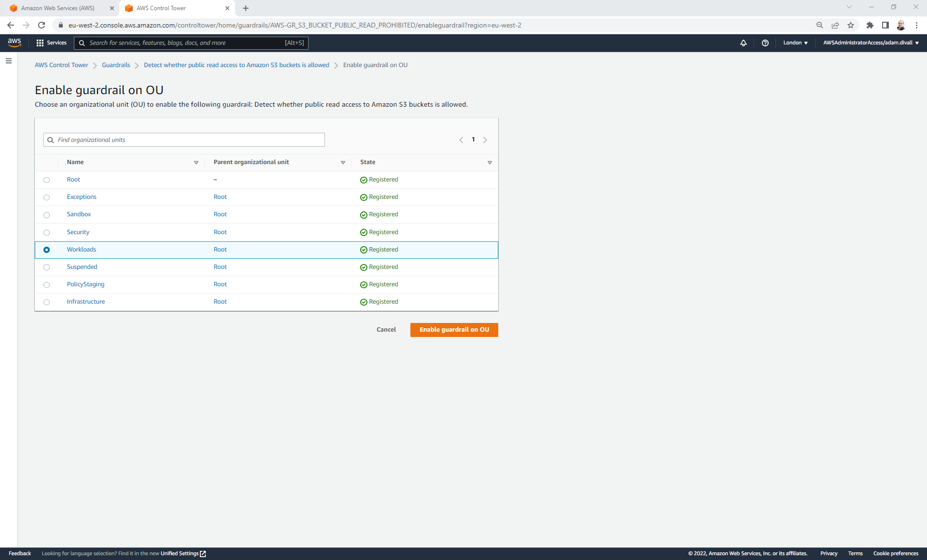This screenshot has width=927, height=560.
Task: Select the Sandbox organizational unit
Action: [46, 215]
